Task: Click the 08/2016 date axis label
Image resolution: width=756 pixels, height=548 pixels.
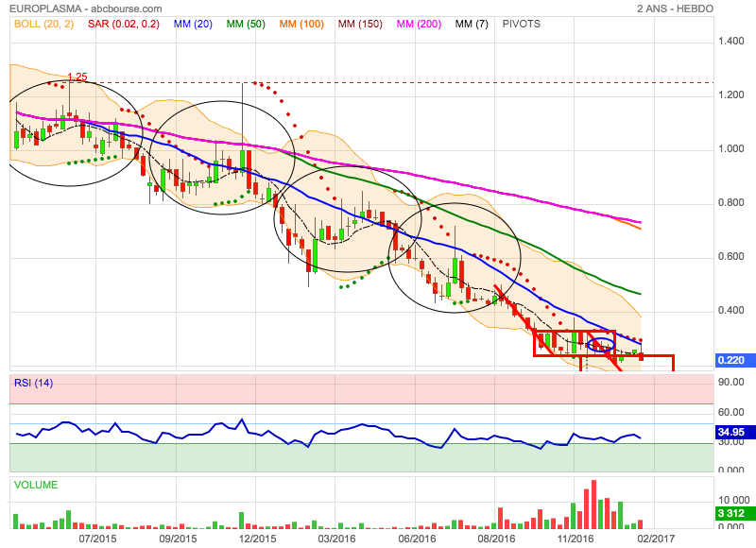Action: (496, 539)
